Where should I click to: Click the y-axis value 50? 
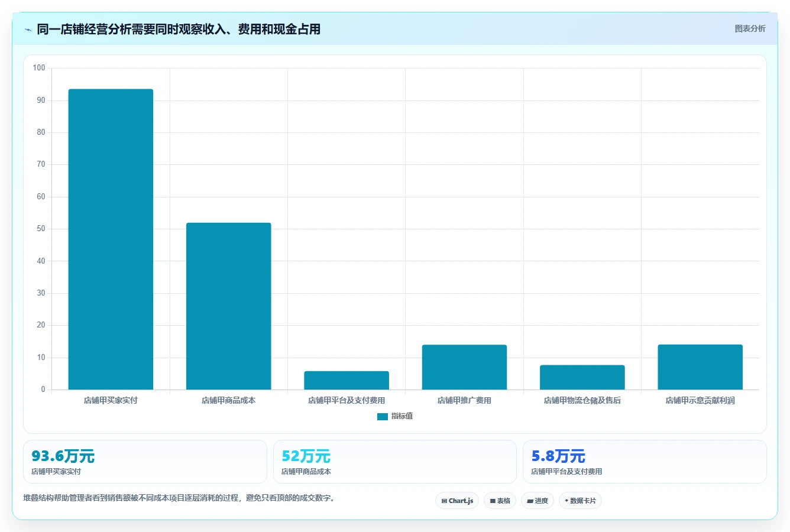pos(41,229)
